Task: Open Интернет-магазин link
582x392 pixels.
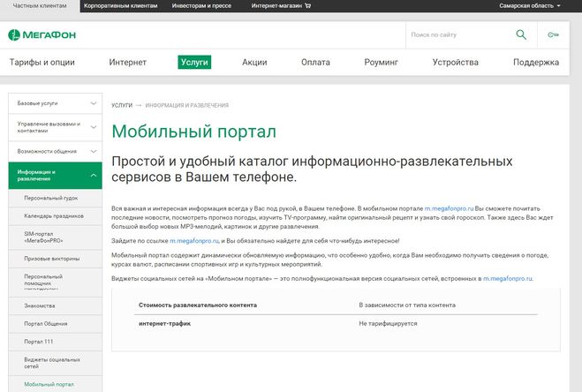Action: pyautogui.click(x=276, y=5)
